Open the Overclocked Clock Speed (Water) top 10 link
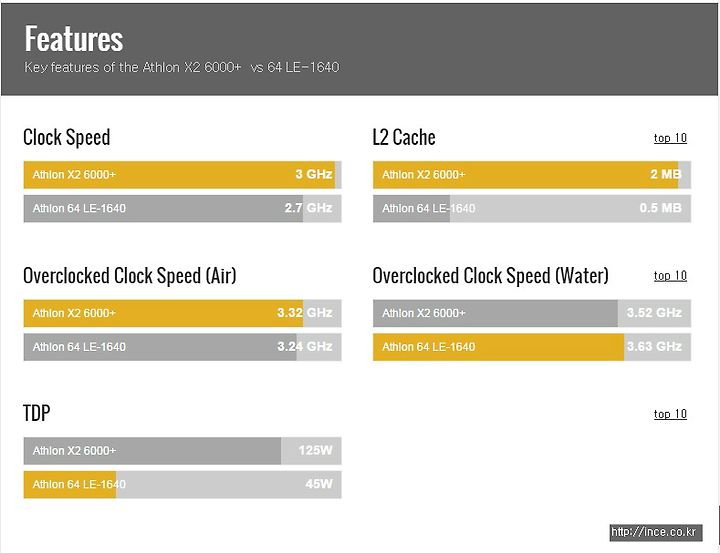720x553 pixels. tap(670, 276)
